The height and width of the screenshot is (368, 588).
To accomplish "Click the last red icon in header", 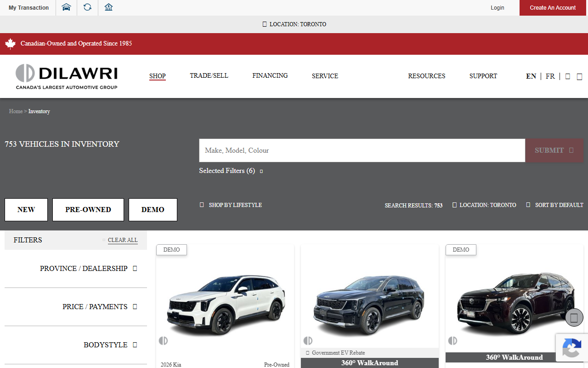I will point(579,76).
